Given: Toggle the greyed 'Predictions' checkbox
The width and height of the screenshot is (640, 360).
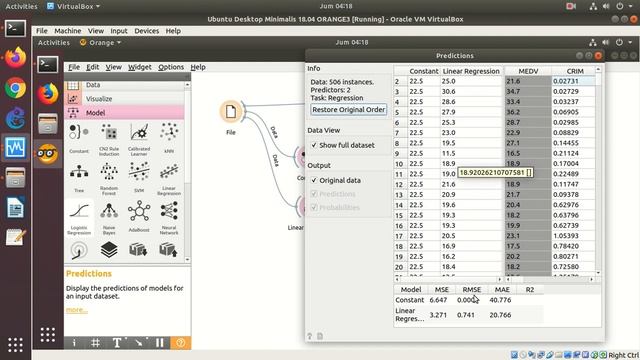Looking at the screenshot, I should (314, 194).
